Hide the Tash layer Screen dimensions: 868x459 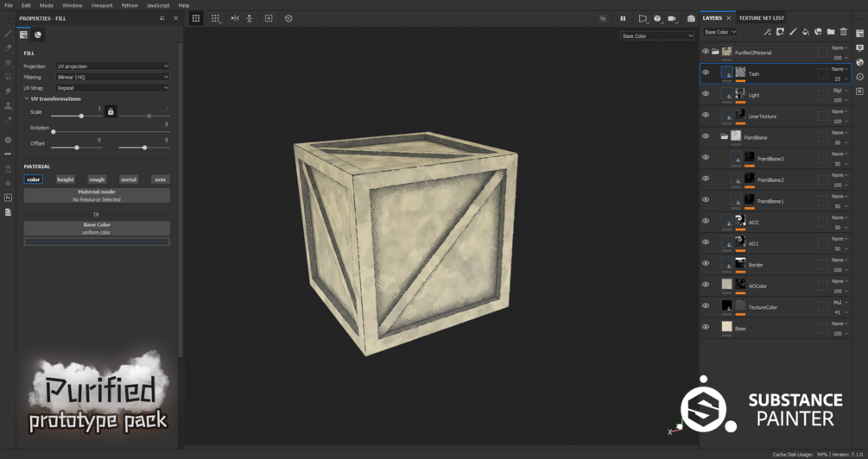706,72
